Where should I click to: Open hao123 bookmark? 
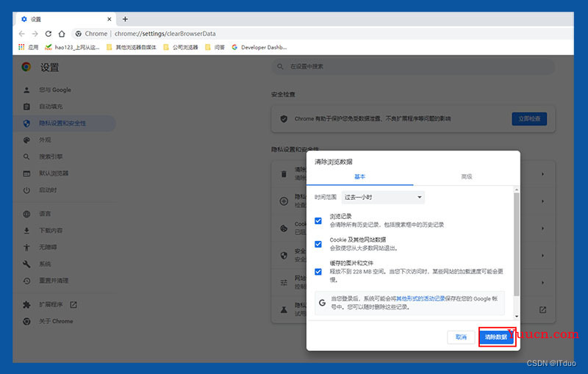(x=72, y=47)
